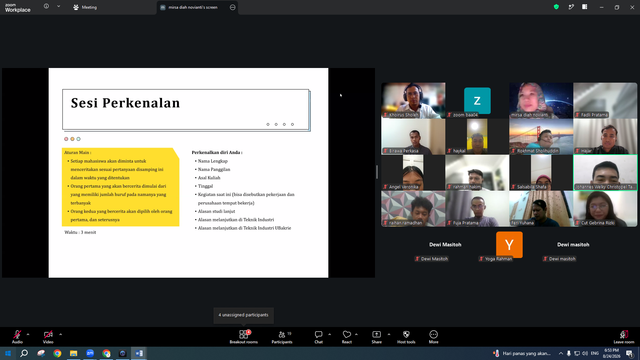Viewport: 640px width, 360px height.
Task: Select haykal's video tile
Action: [x=477, y=136]
